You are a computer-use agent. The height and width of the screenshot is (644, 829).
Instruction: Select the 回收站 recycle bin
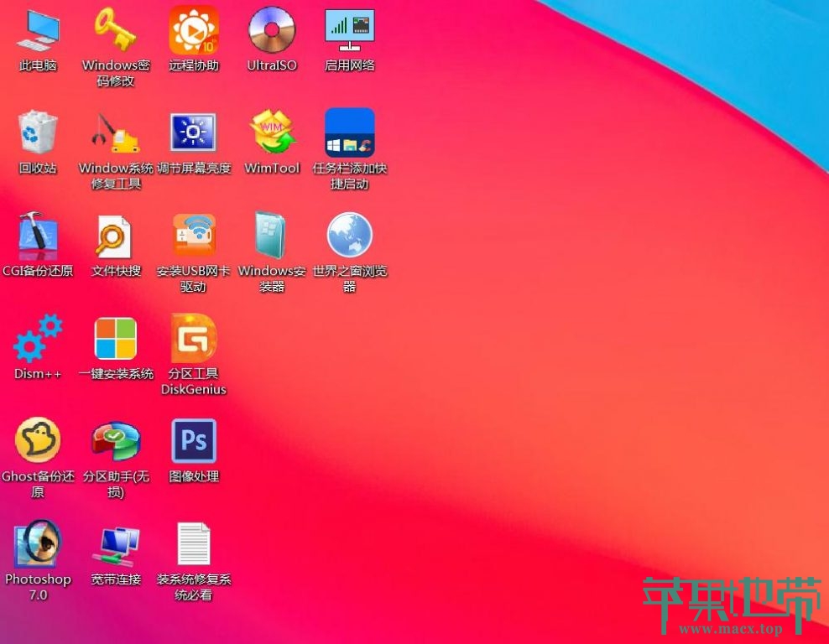[x=38, y=133]
